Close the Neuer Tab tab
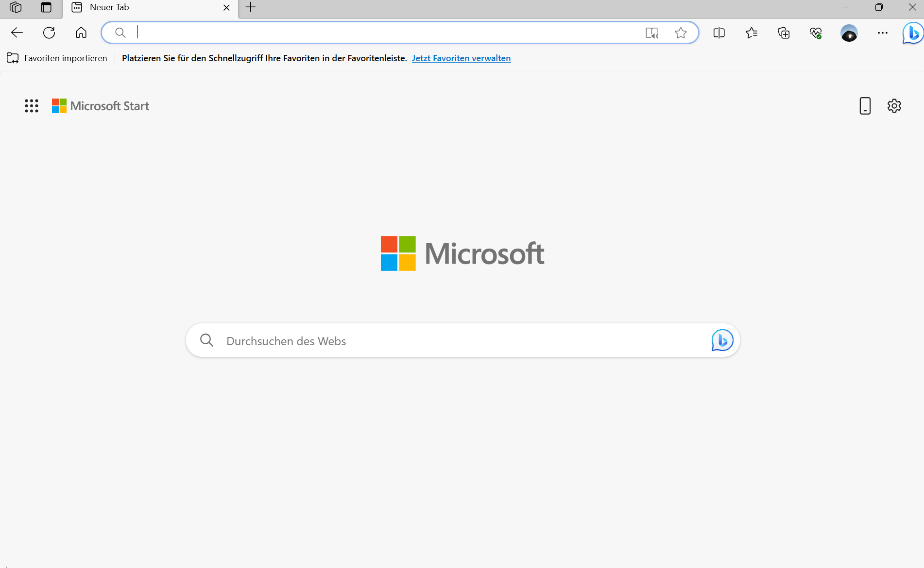This screenshot has height=568, width=924. 226,7
